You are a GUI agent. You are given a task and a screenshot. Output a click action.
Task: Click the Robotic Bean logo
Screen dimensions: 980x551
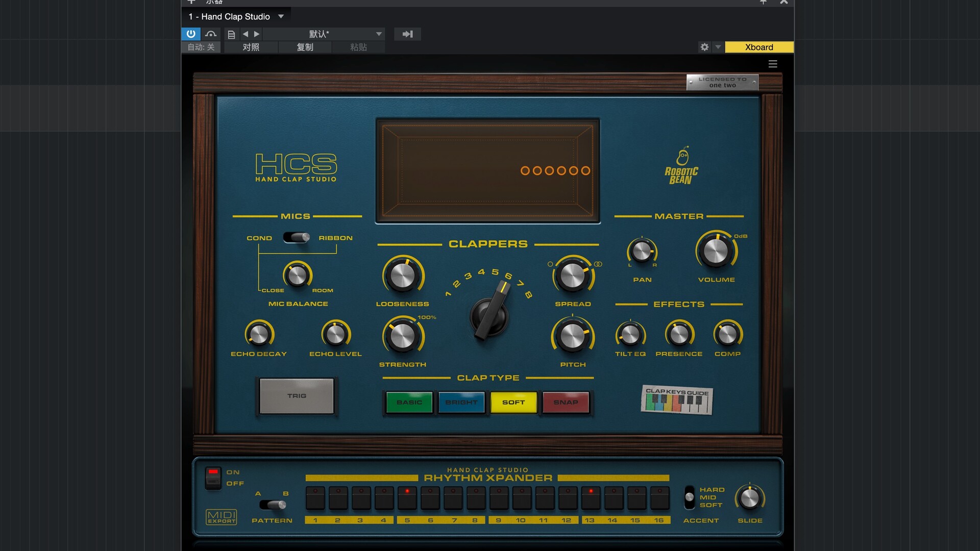click(x=681, y=166)
